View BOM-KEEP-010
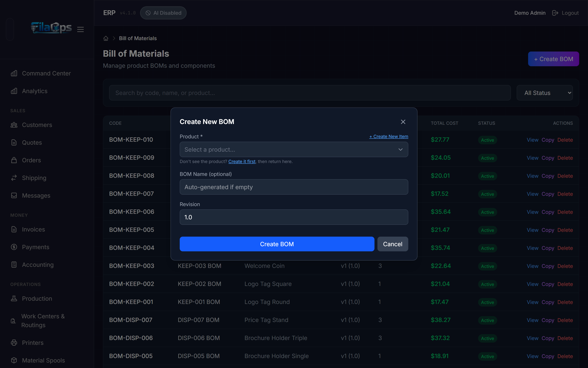588x368 pixels. point(532,140)
